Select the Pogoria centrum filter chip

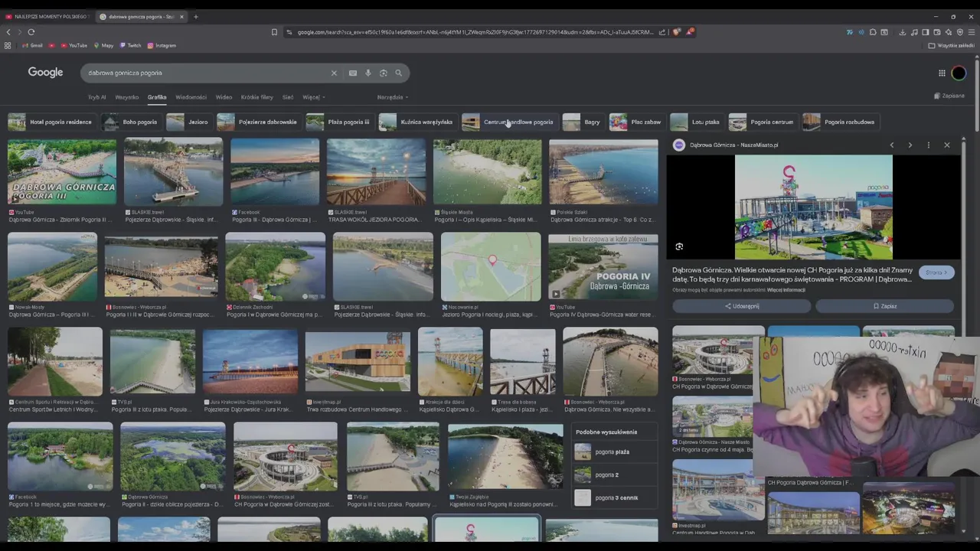click(x=762, y=122)
